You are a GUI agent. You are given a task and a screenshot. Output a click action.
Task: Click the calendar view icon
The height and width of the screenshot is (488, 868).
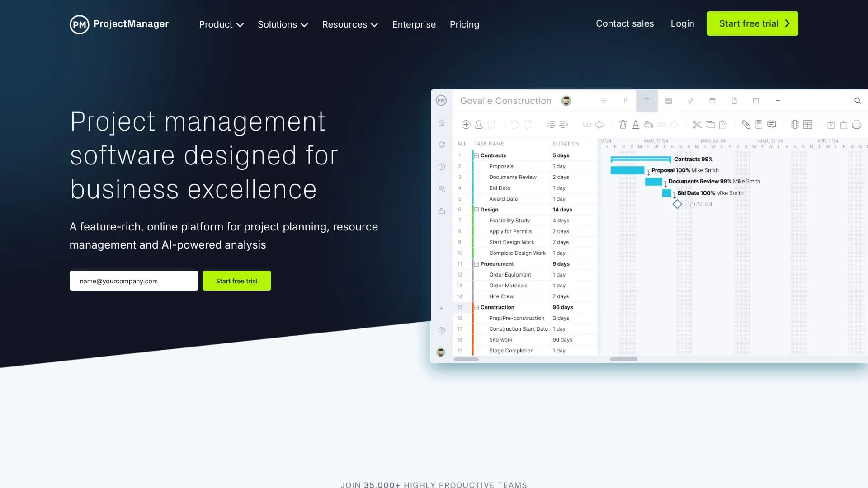point(712,100)
